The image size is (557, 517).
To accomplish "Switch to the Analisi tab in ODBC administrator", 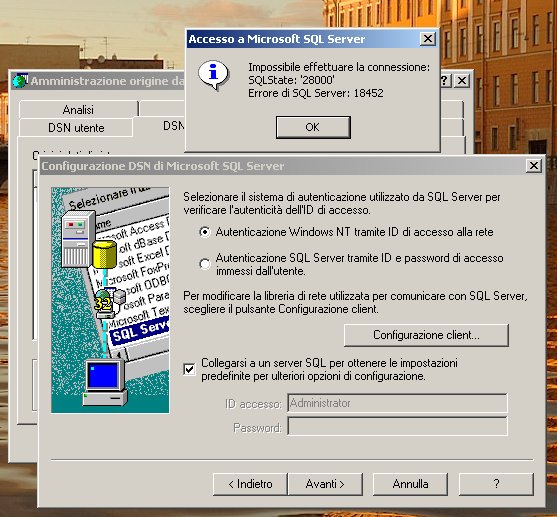I will (79, 109).
